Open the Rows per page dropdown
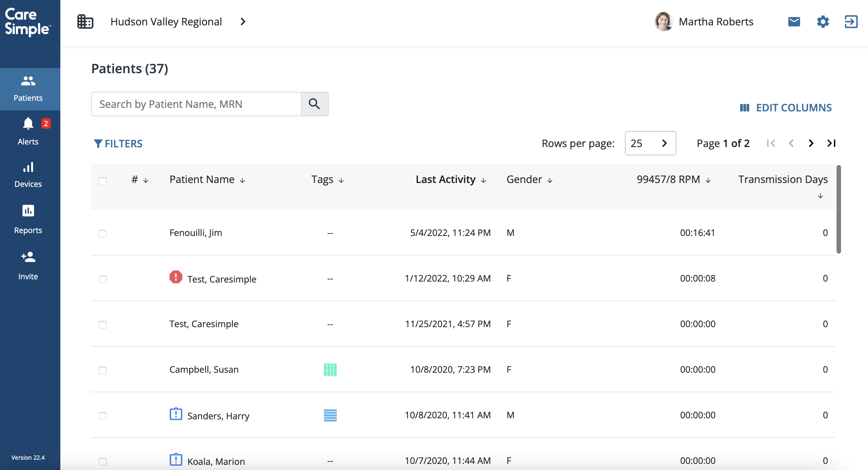This screenshot has width=868, height=470. pos(650,143)
